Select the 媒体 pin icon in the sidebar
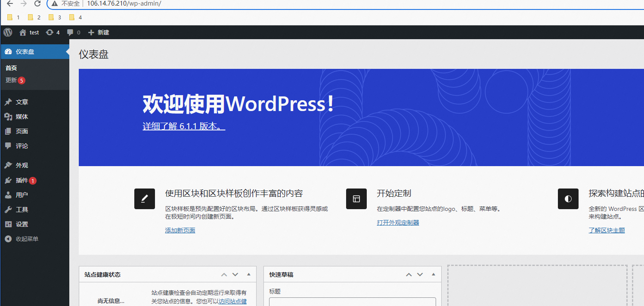The image size is (644, 306). 9,116
